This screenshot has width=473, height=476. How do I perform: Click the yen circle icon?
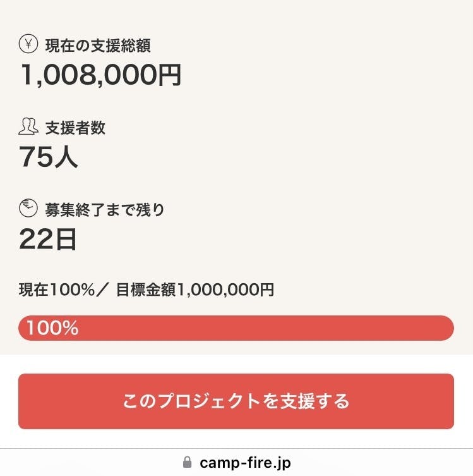tap(28, 45)
